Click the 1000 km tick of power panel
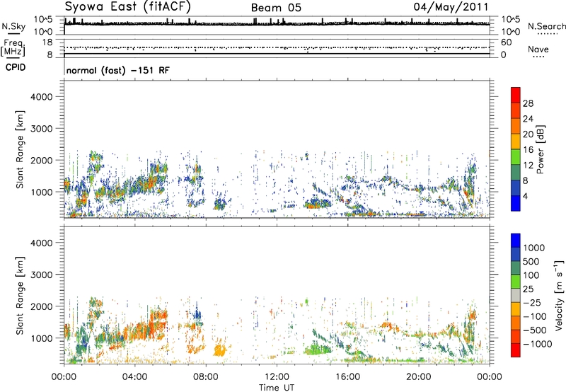Screen dimensions: 566x392 pos(41,192)
